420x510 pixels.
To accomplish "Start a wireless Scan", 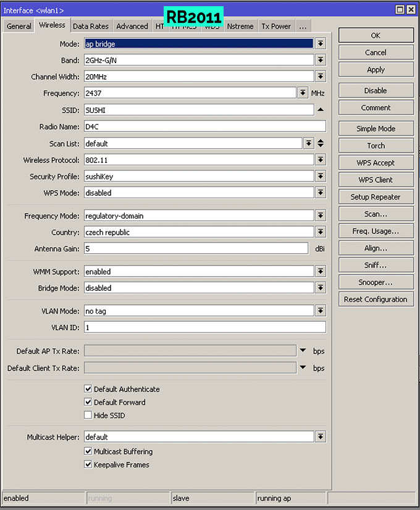I will click(x=376, y=214).
